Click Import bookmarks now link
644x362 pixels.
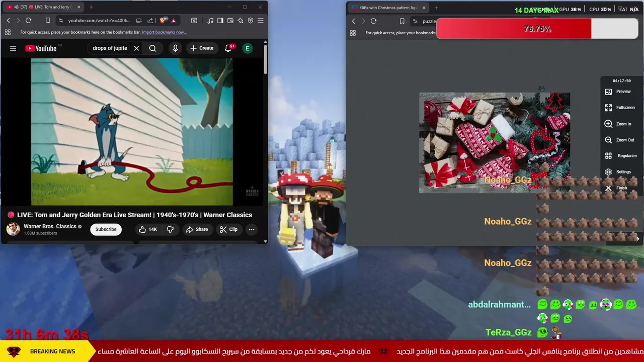(164, 32)
